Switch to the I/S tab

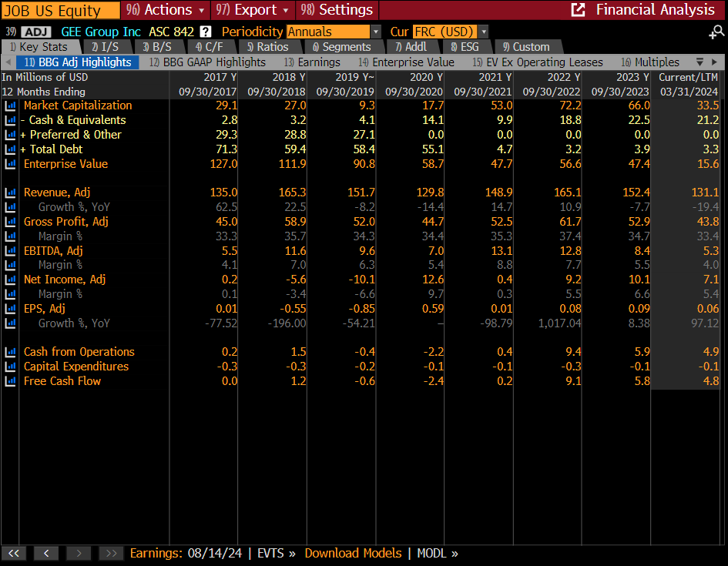coord(105,47)
